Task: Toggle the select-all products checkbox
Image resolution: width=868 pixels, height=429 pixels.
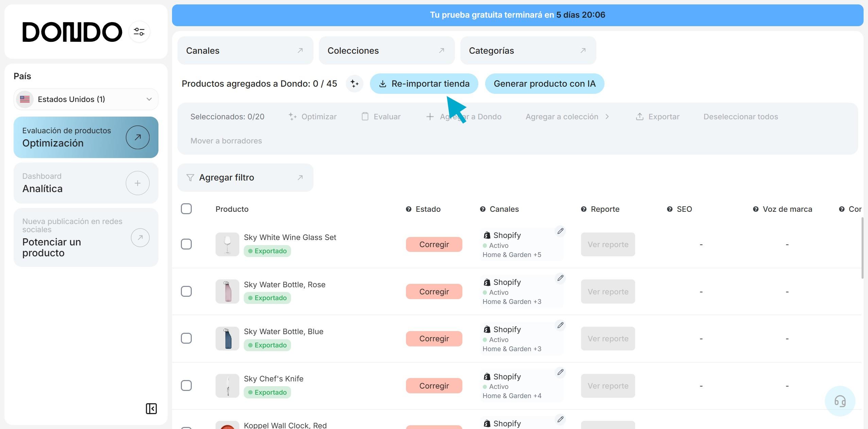Action: pos(186,209)
